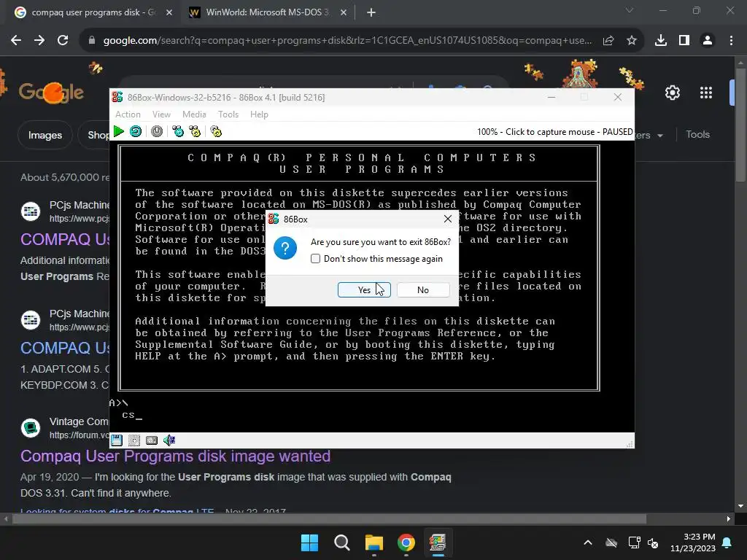
Task: Send Ctrl+Alt+Del using the teal keys icon
Action: tap(178, 131)
